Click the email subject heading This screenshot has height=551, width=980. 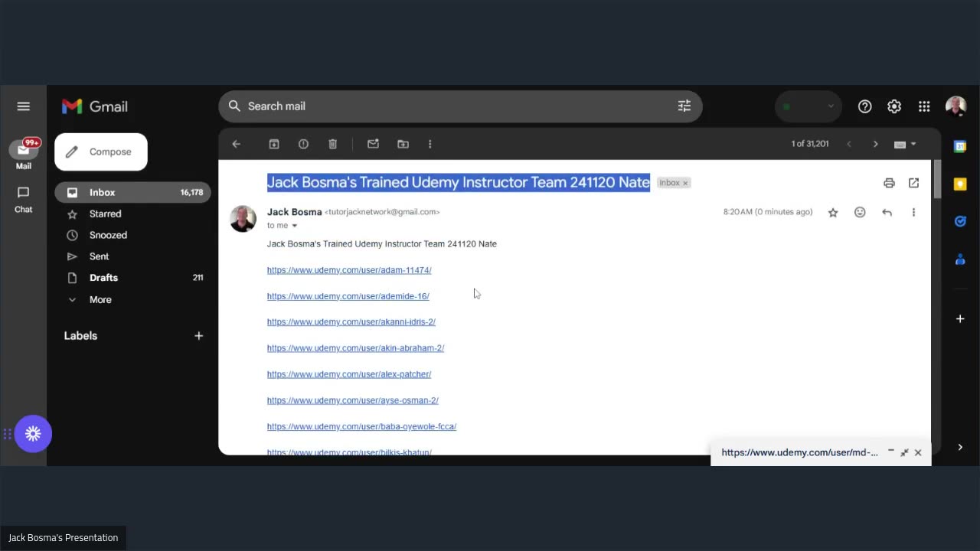coord(459,182)
